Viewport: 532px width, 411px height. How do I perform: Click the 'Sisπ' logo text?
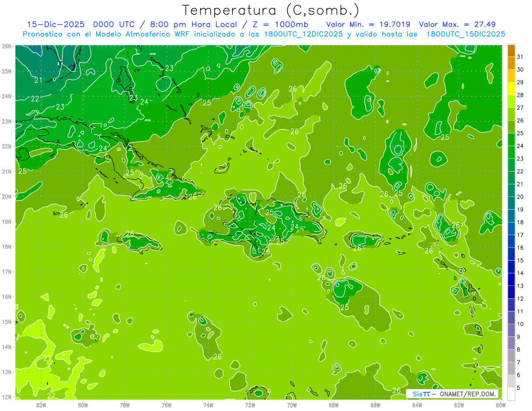tap(421, 394)
